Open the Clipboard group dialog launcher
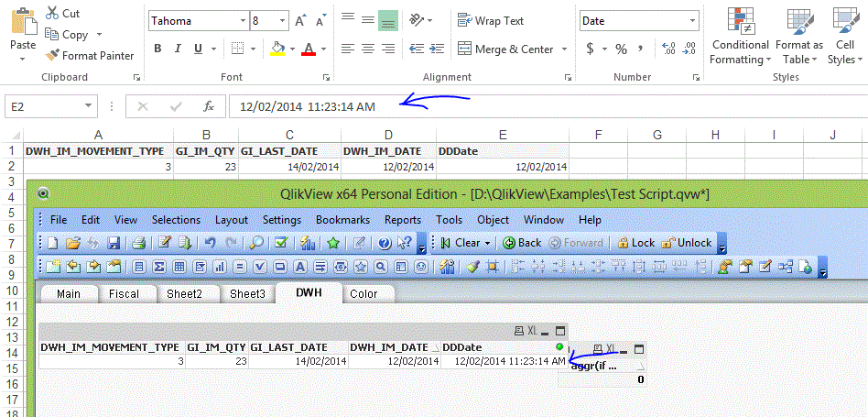The width and height of the screenshot is (868, 417). [x=136, y=78]
